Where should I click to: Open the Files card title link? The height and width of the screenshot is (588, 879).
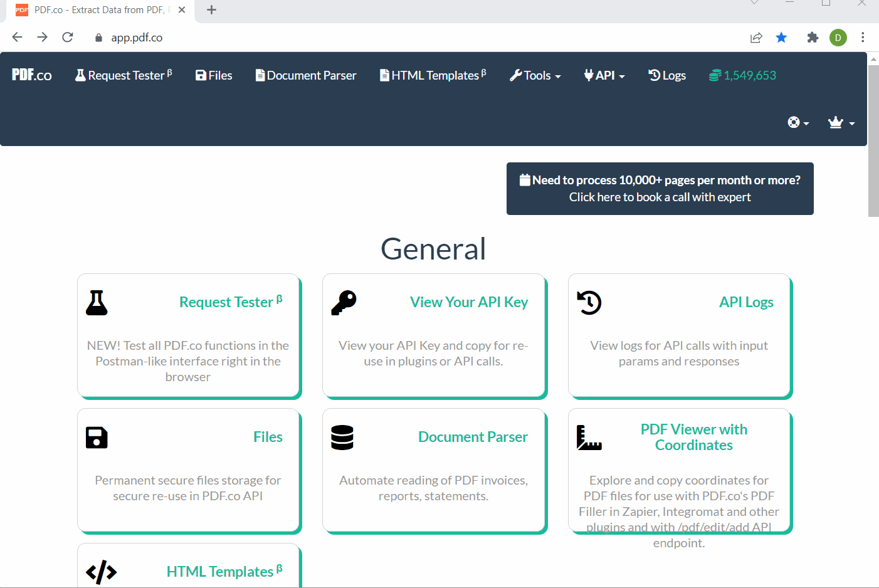[x=268, y=437]
